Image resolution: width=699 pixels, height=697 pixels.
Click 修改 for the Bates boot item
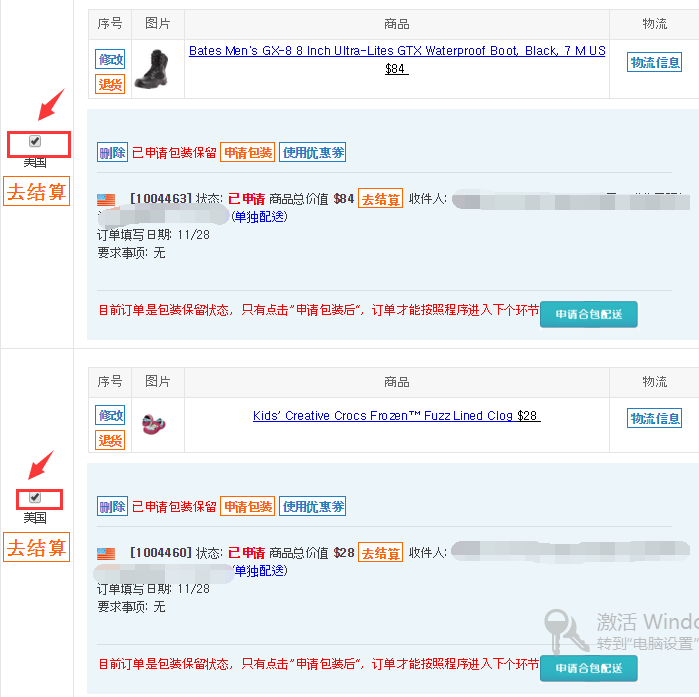coord(110,59)
